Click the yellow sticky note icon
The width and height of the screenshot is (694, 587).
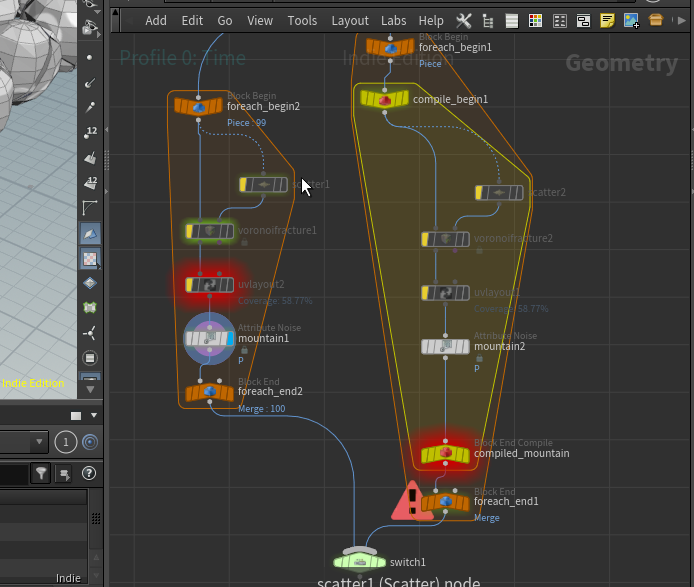(x=607, y=20)
